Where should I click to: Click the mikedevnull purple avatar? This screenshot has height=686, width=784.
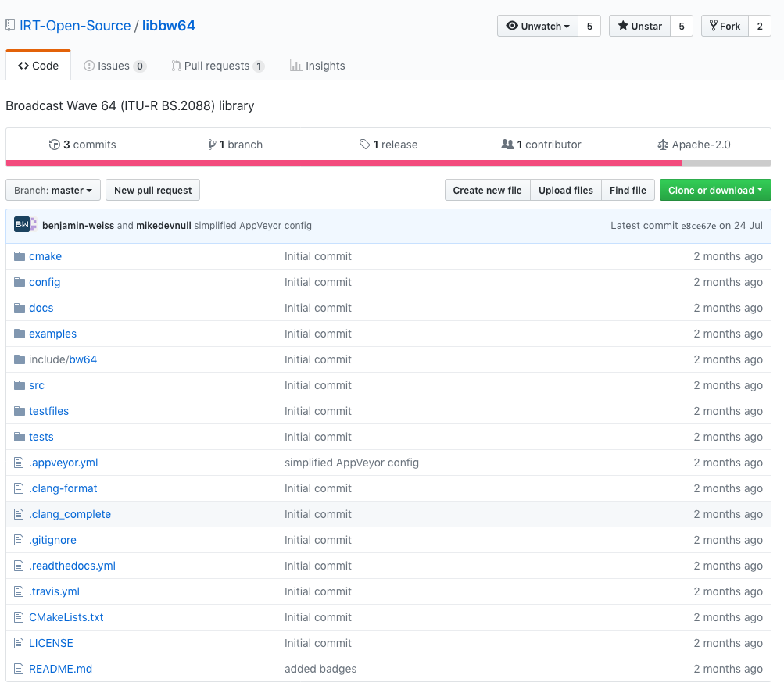(x=34, y=224)
